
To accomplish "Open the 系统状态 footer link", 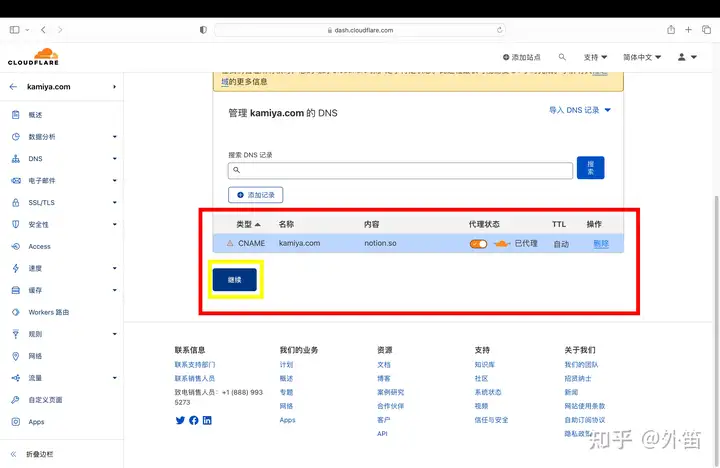I will coord(488,392).
